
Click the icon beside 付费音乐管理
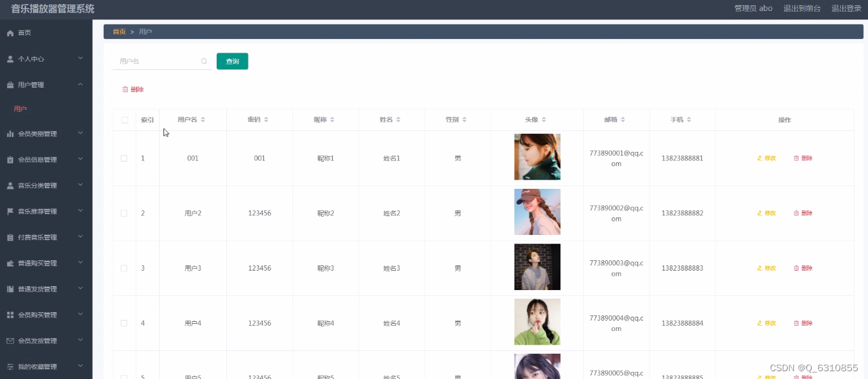tap(10, 238)
